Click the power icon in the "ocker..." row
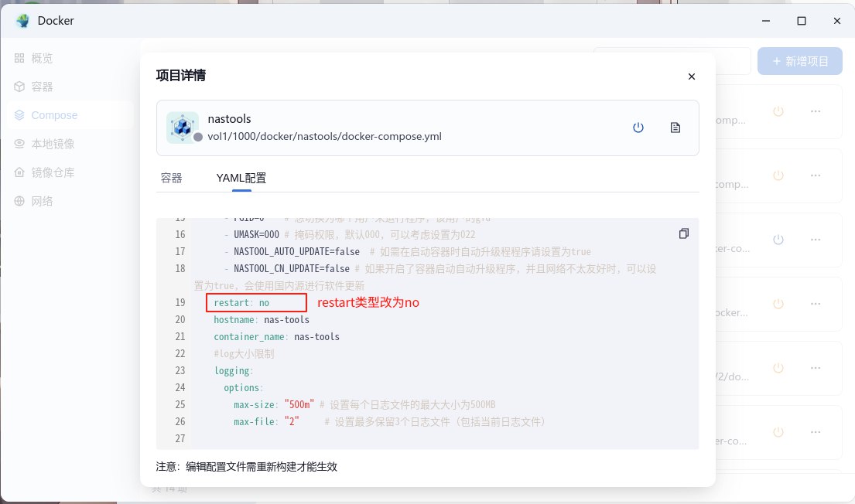 point(778,304)
